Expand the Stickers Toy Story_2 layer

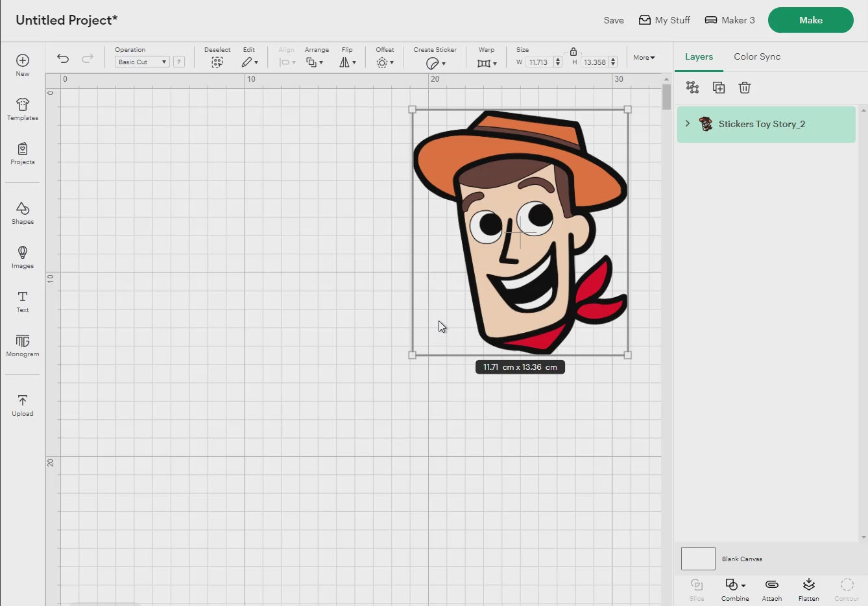[x=688, y=123]
